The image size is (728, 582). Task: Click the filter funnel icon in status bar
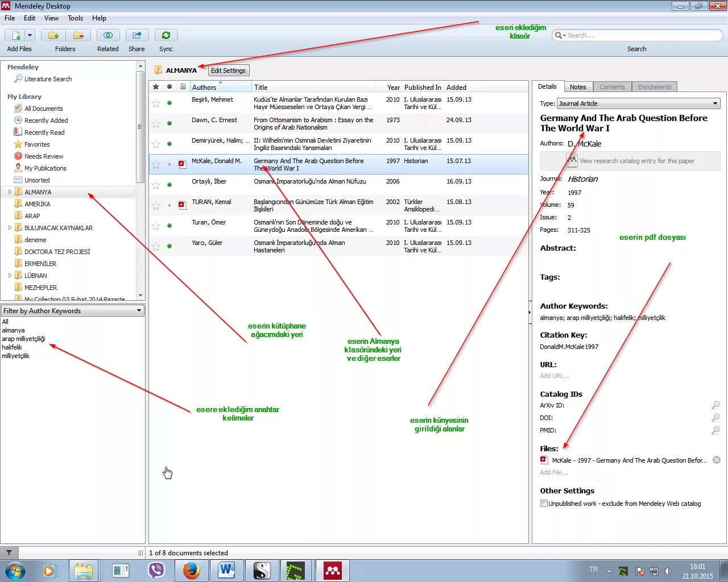[9, 552]
